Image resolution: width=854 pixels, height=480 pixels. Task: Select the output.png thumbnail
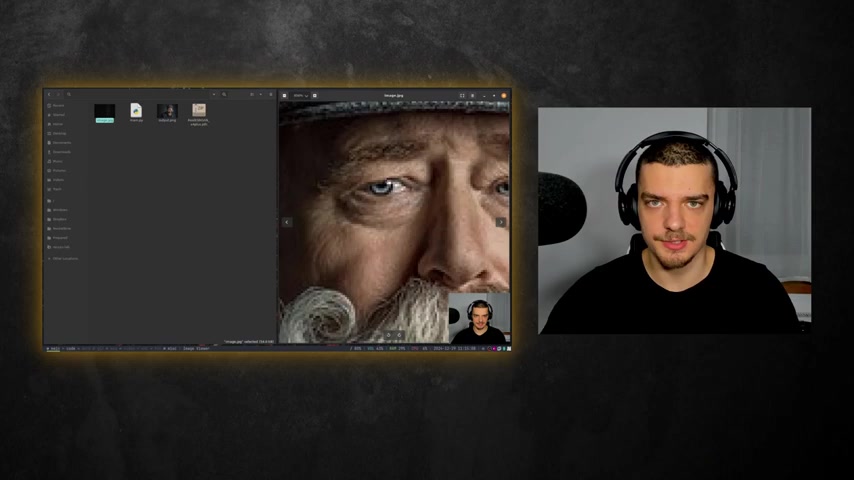pyautogui.click(x=167, y=113)
